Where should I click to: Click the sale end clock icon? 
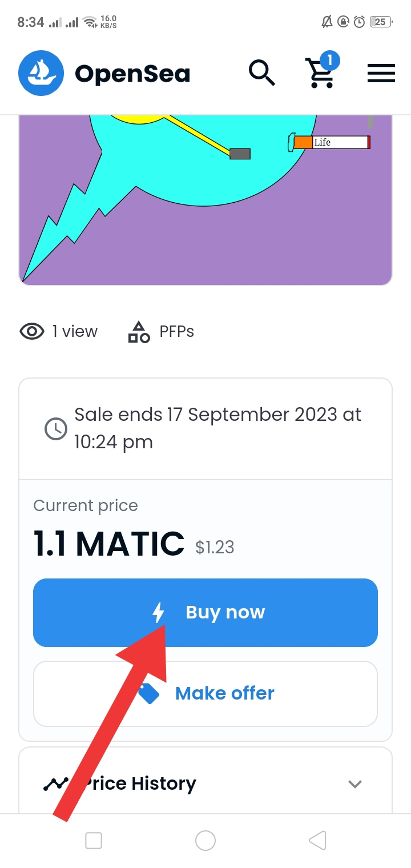tap(56, 429)
